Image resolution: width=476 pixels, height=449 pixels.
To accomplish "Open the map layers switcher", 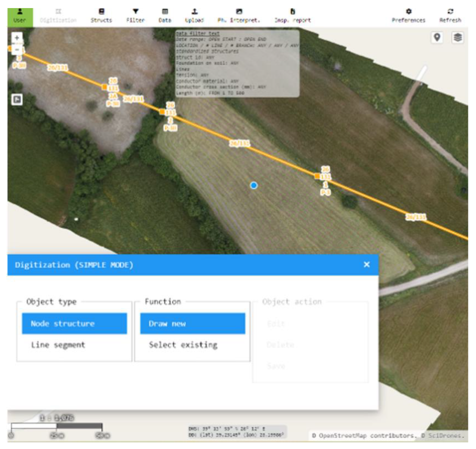I will (x=458, y=37).
